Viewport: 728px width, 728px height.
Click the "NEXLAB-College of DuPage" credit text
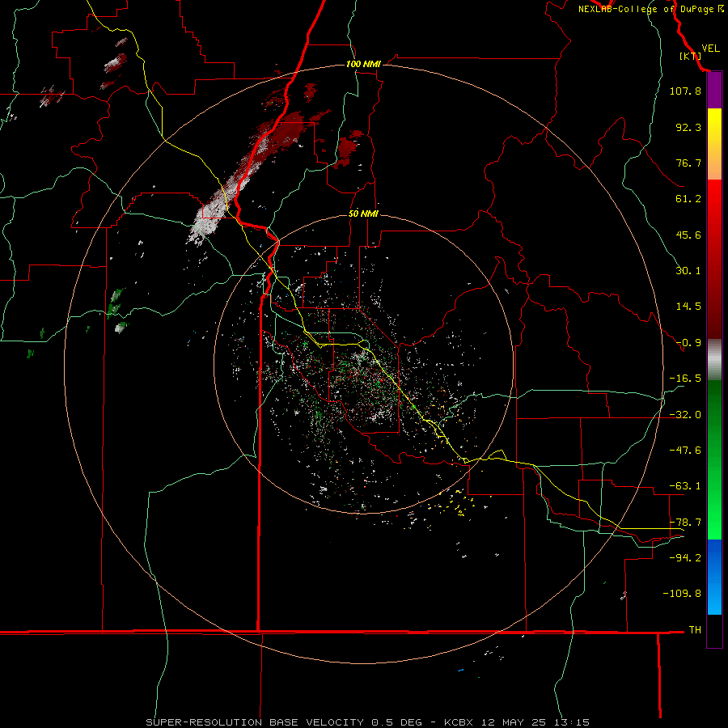pos(645,9)
